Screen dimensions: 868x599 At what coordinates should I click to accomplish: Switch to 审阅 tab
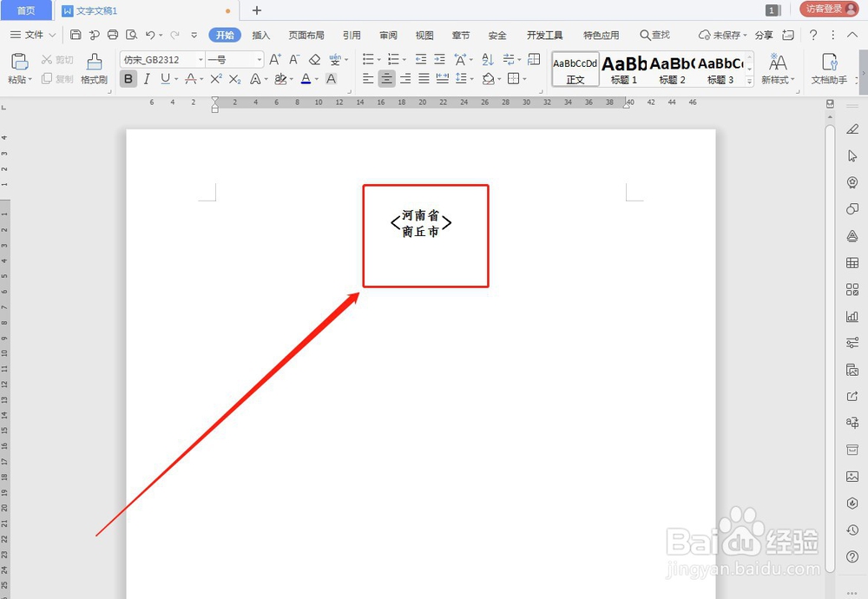pyautogui.click(x=388, y=35)
